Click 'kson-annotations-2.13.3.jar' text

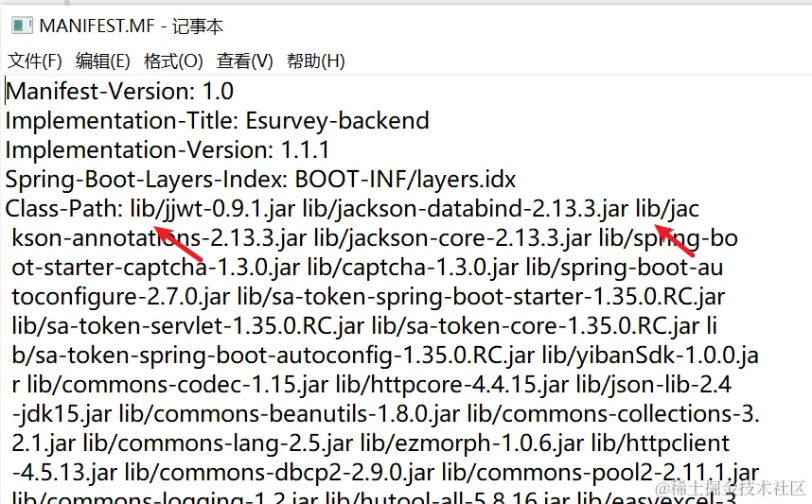tap(160, 238)
